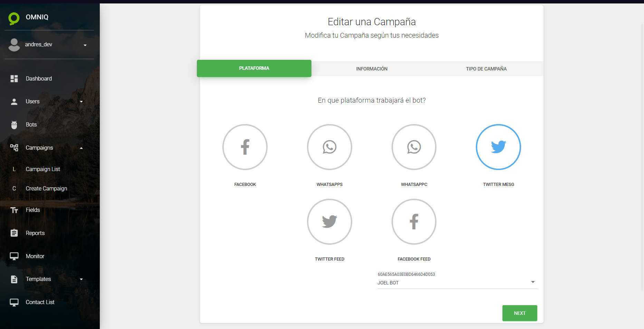Image resolution: width=644 pixels, height=329 pixels.
Task: Choose the WhatsAppS platform circle
Action: point(329,147)
